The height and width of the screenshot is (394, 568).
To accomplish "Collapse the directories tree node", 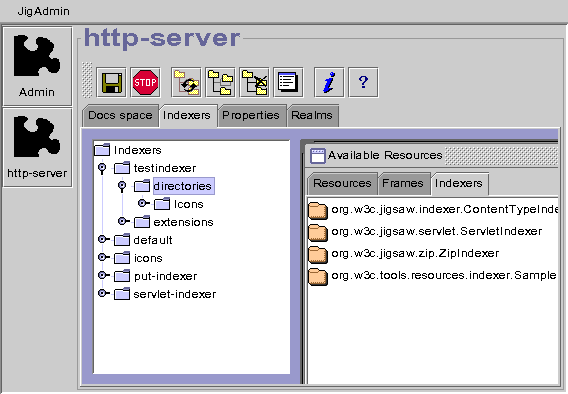I will (x=122, y=186).
